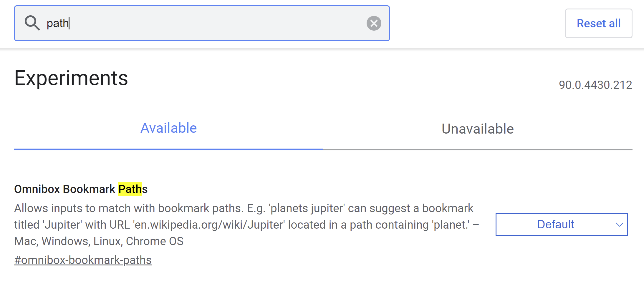This screenshot has height=286, width=644.
Task: Click Reset all to restore defaults
Action: [598, 23]
